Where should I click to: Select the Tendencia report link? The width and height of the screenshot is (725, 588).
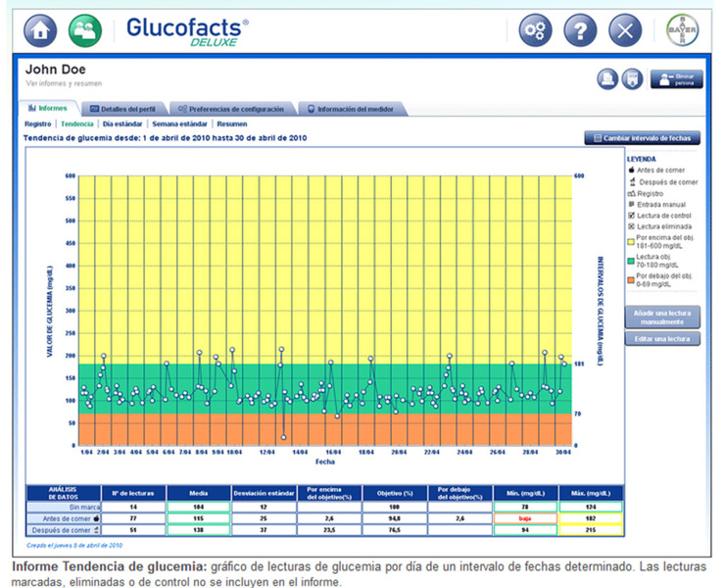point(76,124)
